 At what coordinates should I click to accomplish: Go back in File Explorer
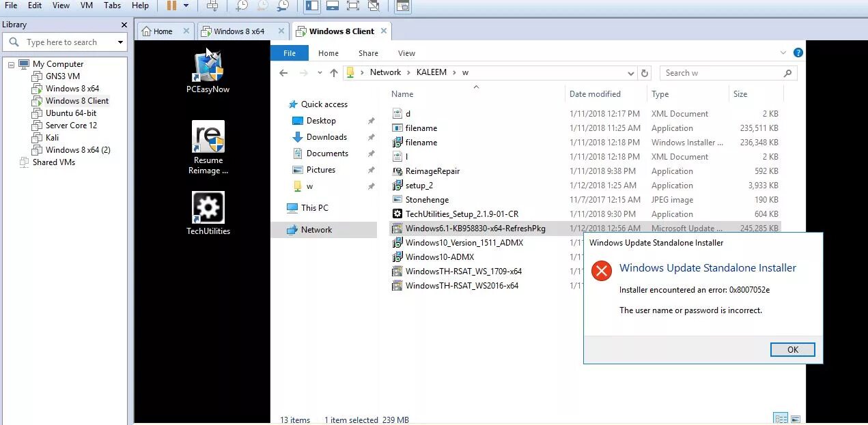(x=283, y=73)
